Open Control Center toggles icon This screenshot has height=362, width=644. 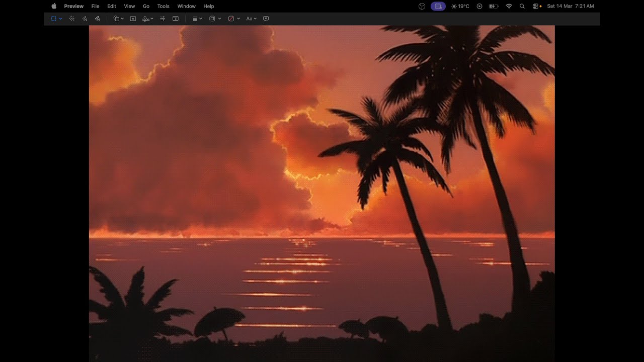click(536, 6)
